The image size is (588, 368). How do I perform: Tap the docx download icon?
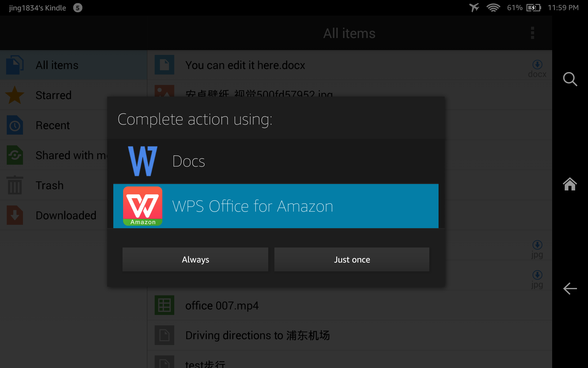pos(537,64)
